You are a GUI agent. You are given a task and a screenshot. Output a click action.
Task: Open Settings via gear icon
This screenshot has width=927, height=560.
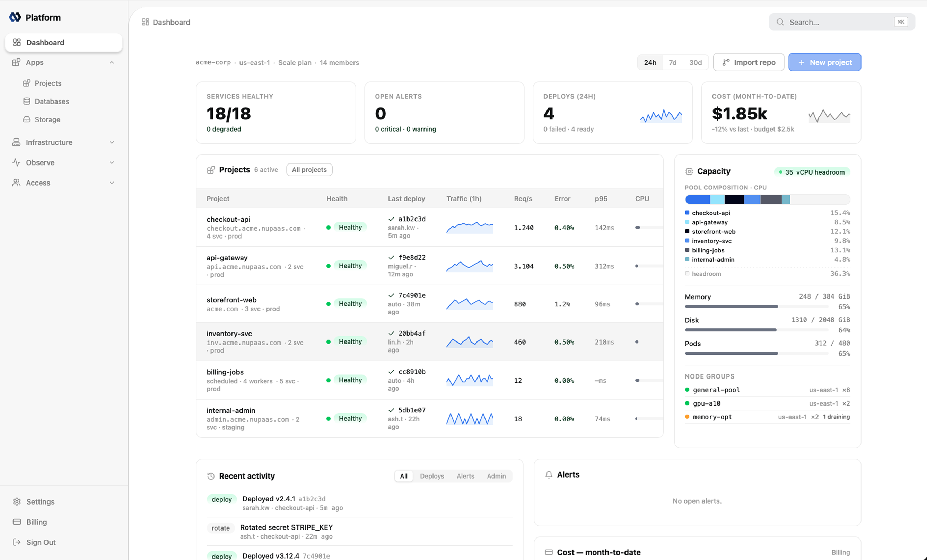pyautogui.click(x=17, y=502)
